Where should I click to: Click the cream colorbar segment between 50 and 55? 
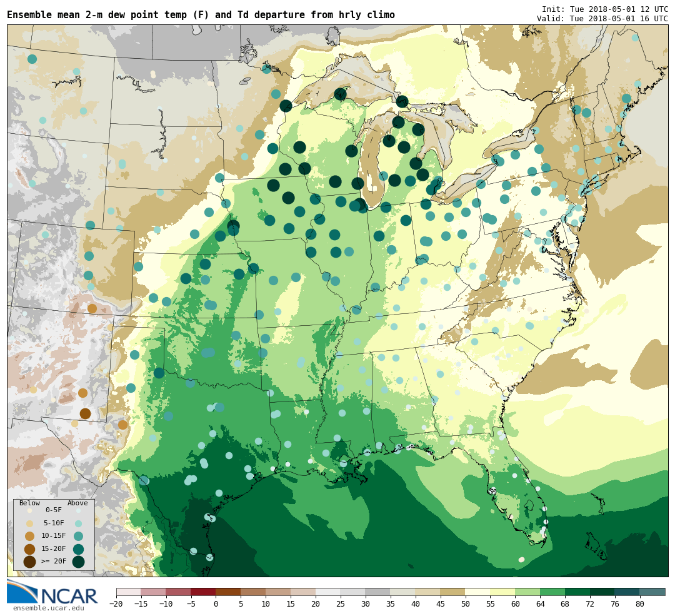[478, 592]
